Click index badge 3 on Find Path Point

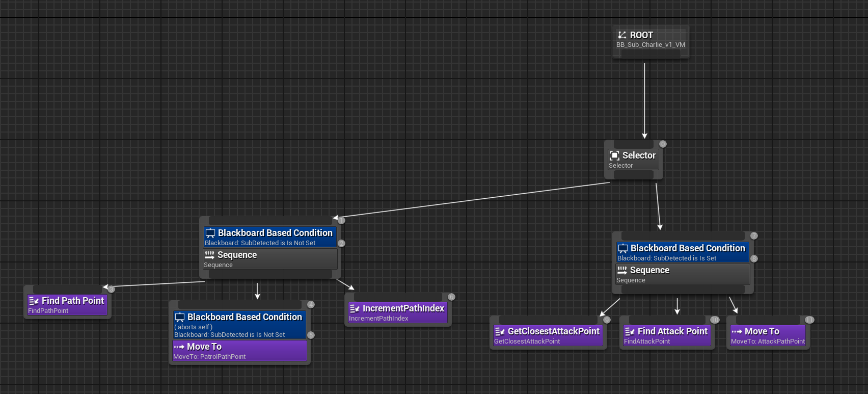pyautogui.click(x=111, y=289)
